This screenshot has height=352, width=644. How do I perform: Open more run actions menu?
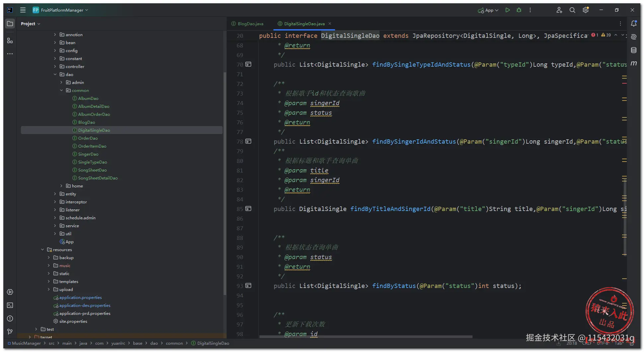coord(530,10)
